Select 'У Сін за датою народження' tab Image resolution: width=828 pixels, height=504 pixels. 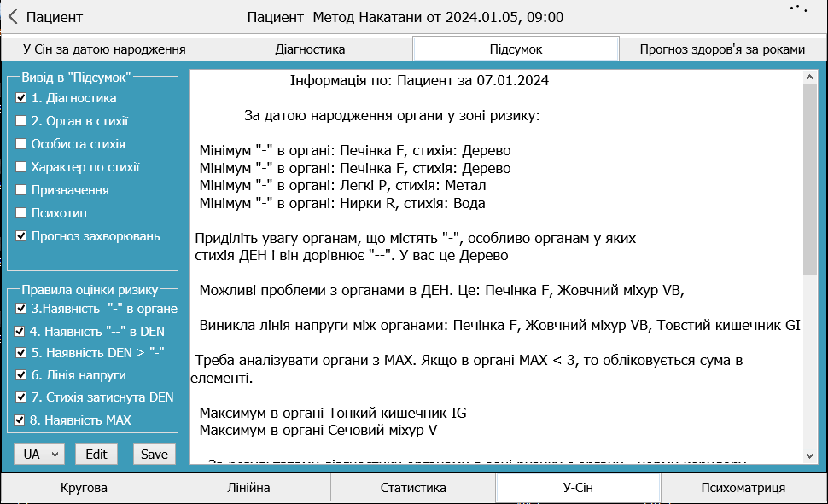point(103,49)
